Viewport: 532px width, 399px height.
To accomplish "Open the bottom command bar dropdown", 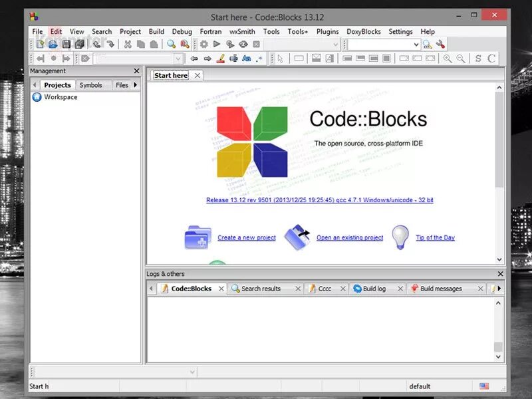I will pyautogui.click(x=192, y=372).
